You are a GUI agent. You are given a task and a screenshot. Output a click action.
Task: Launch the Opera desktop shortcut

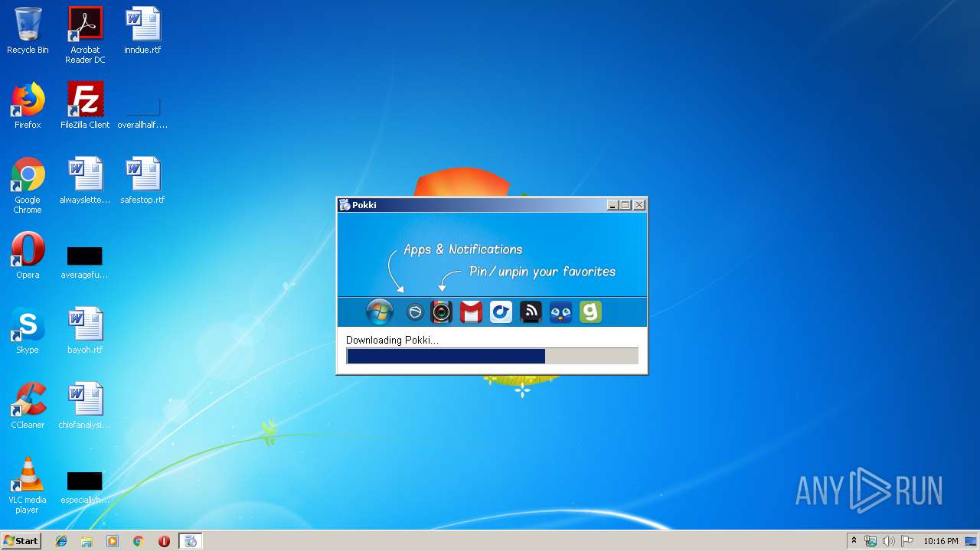click(x=28, y=256)
